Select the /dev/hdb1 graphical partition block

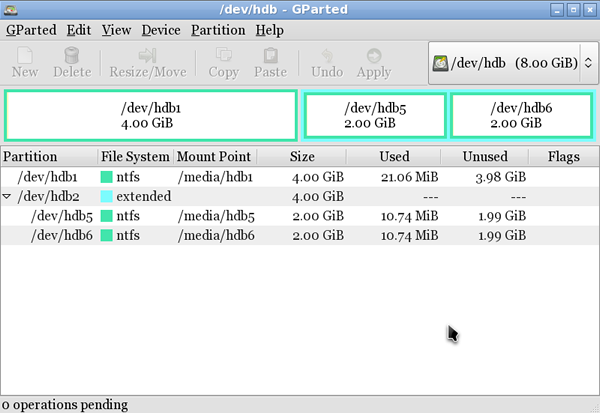151,115
